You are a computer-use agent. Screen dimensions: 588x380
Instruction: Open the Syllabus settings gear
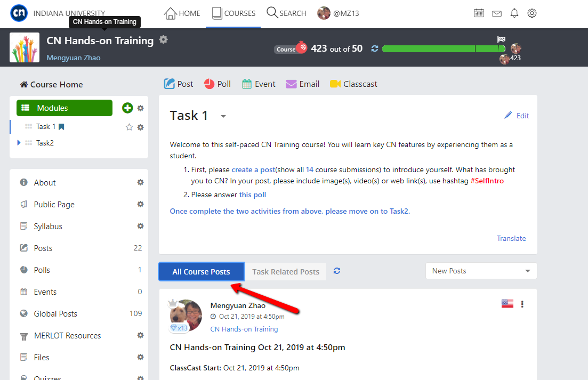[141, 226]
